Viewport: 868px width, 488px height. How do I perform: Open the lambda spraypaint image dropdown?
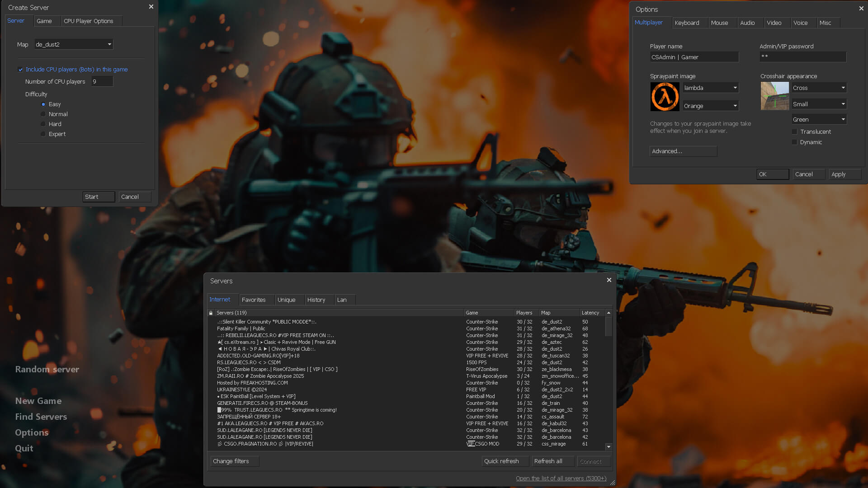click(x=710, y=88)
